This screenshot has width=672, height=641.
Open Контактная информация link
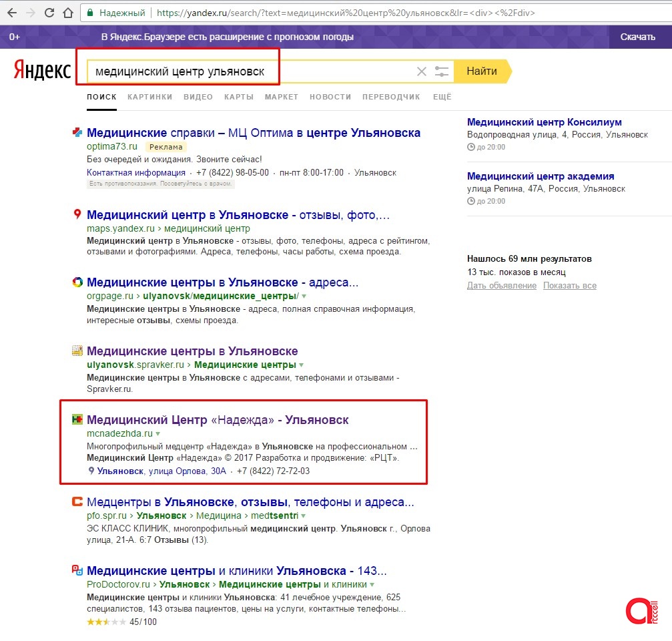[136, 172]
